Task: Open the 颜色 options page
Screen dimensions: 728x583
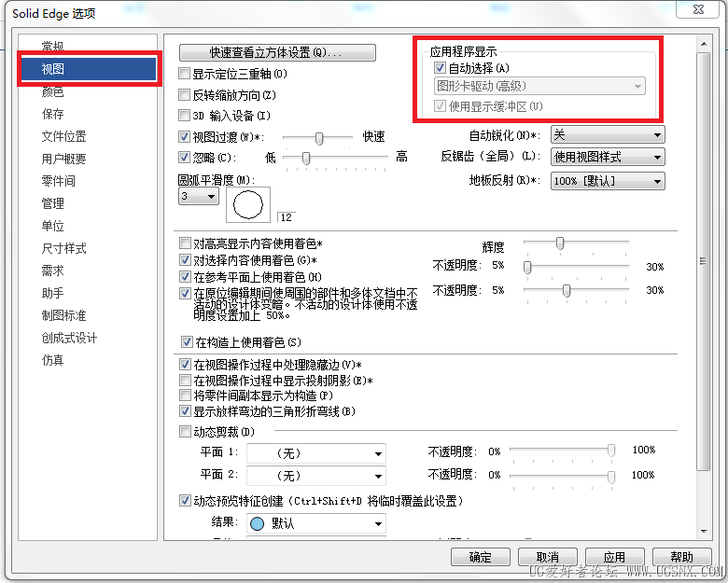Action: coord(52,91)
